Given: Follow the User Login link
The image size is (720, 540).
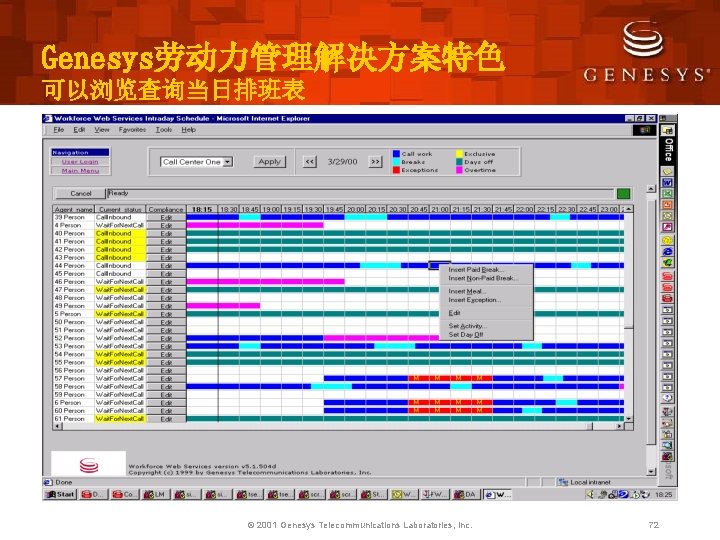Looking at the screenshot, I should pyautogui.click(x=80, y=162).
